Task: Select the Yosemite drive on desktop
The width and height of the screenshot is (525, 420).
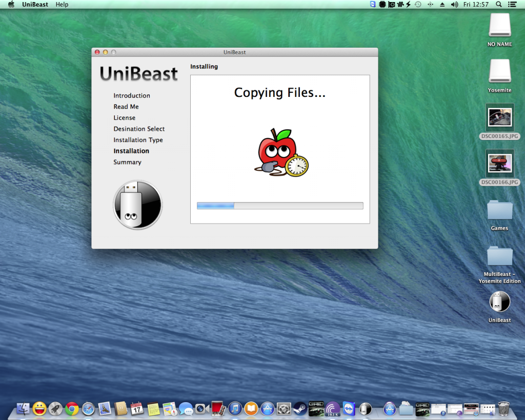Action: pos(499,76)
